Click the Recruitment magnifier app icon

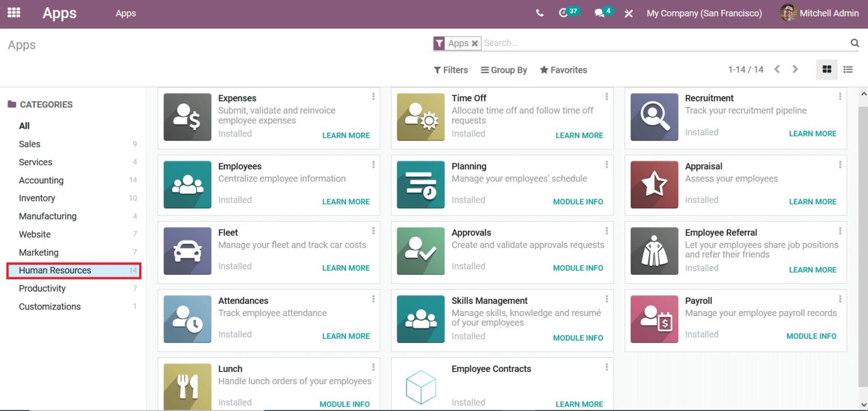click(x=654, y=117)
